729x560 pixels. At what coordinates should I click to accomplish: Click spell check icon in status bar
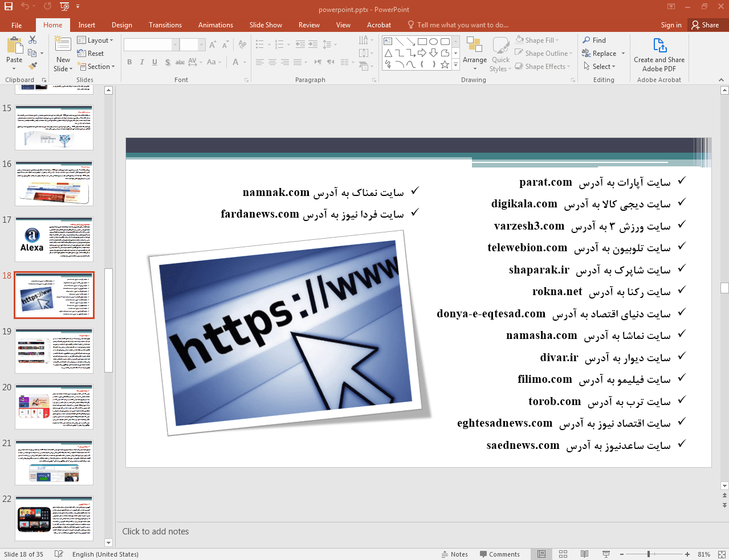(59, 554)
